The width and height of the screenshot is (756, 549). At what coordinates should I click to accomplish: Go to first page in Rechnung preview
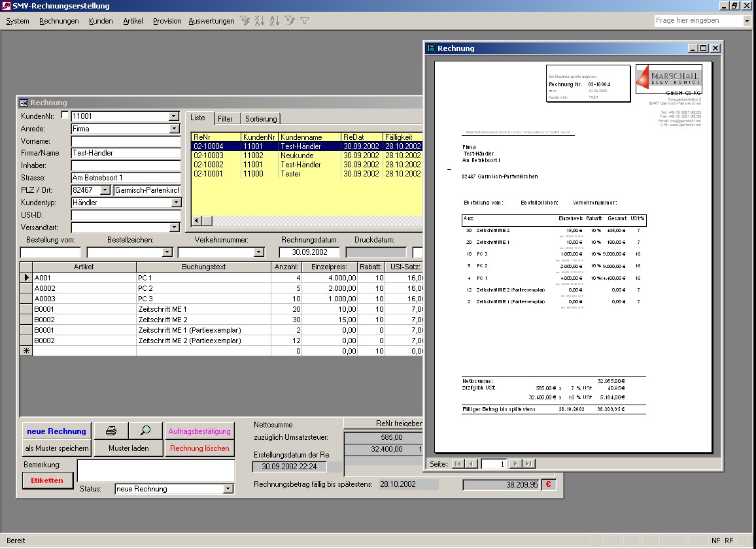458,463
